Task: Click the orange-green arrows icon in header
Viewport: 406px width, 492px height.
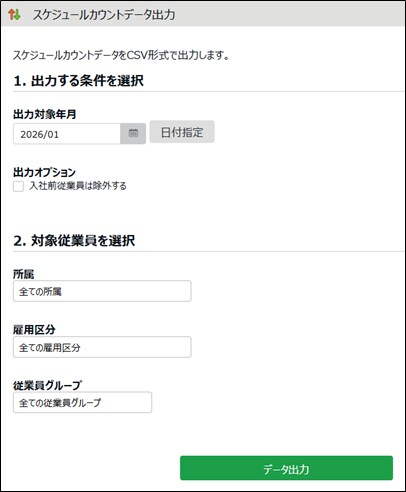Action: (14, 14)
